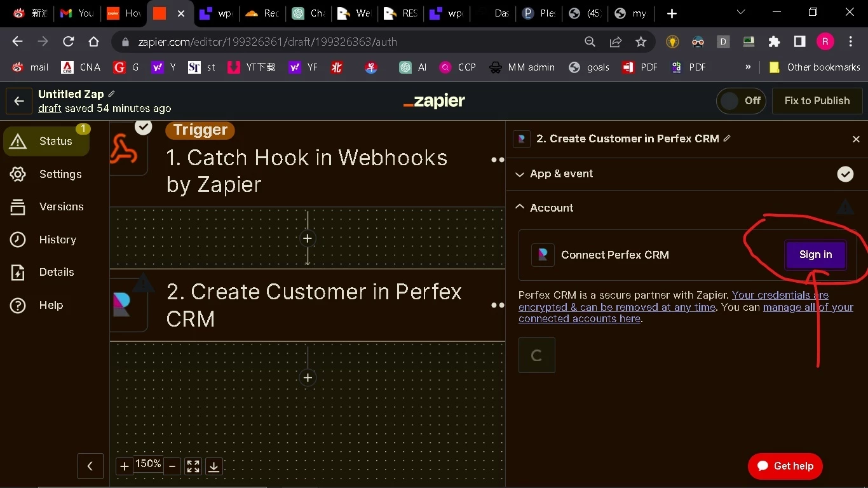Open the 'goals' bookmark
This screenshot has width=868, height=488.
point(589,67)
